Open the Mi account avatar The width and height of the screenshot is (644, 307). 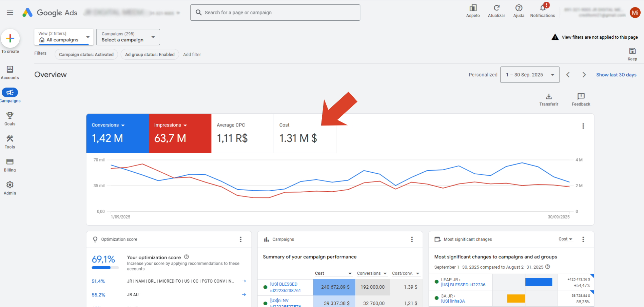635,13
